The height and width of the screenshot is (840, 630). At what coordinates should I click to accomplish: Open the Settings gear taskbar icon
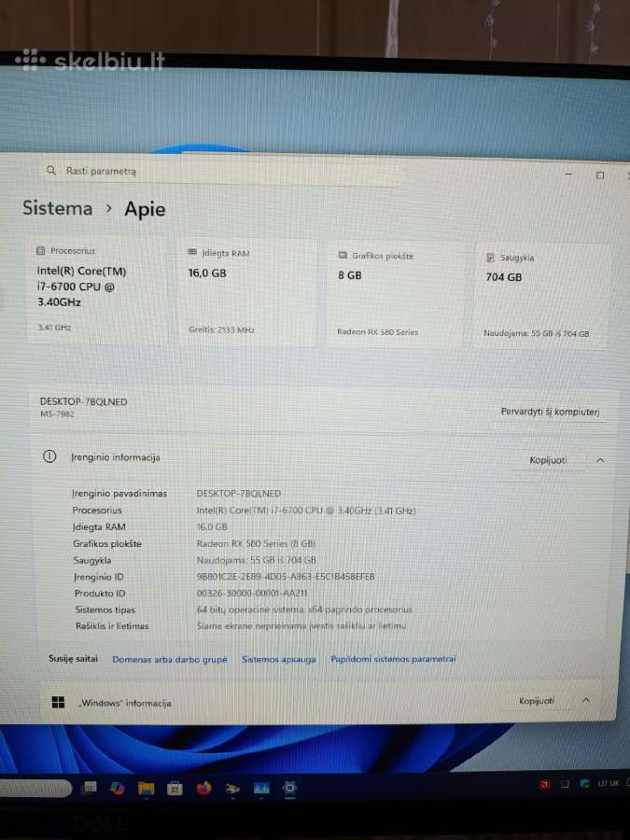tap(289, 788)
